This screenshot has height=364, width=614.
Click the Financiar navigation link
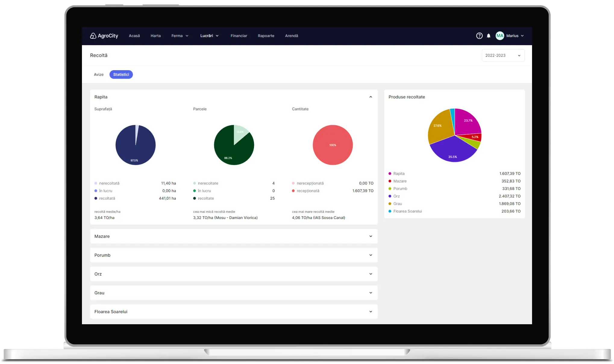click(x=239, y=36)
